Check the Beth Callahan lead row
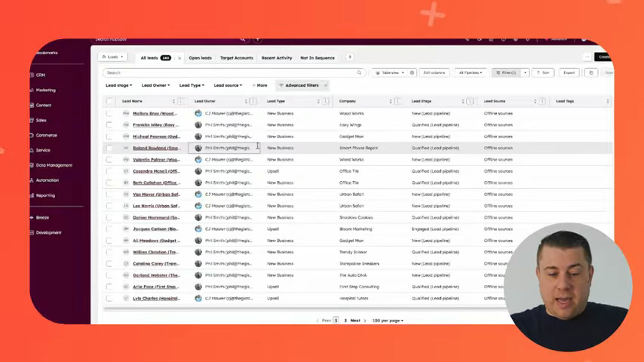The height and width of the screenshot is (362, 644). [109, 183]
